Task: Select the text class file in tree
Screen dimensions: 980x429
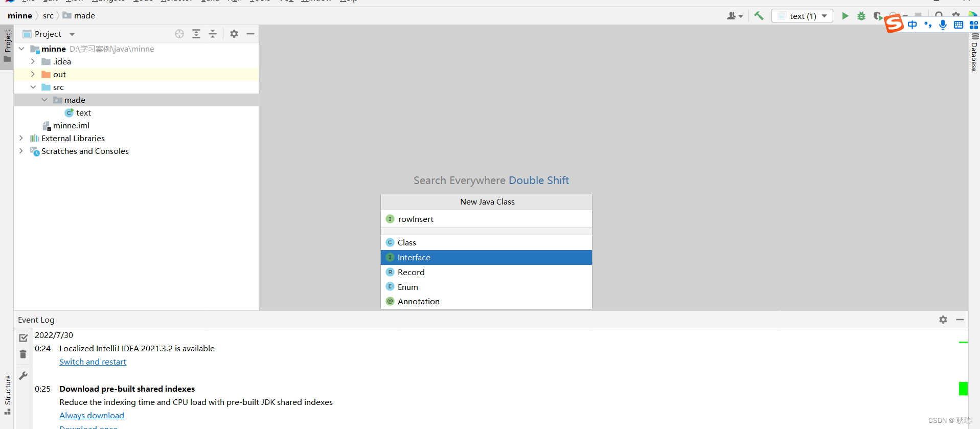Action: pos(83,113)
